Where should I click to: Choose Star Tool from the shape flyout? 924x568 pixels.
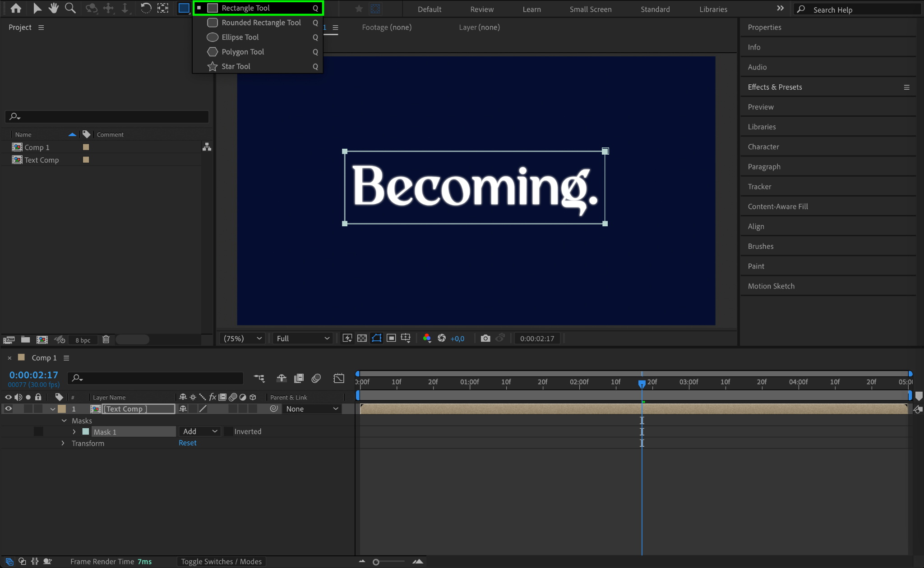pyautogui.click(x=236, y=66)
